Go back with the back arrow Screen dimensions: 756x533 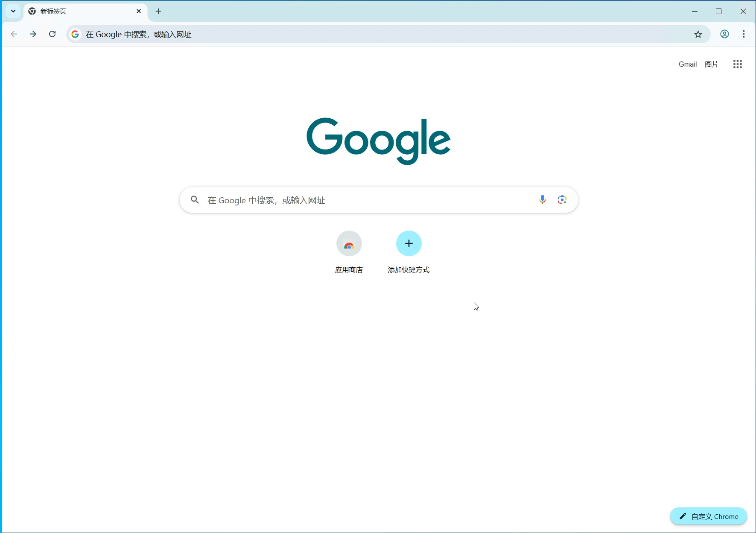click(x=14, y=34)
